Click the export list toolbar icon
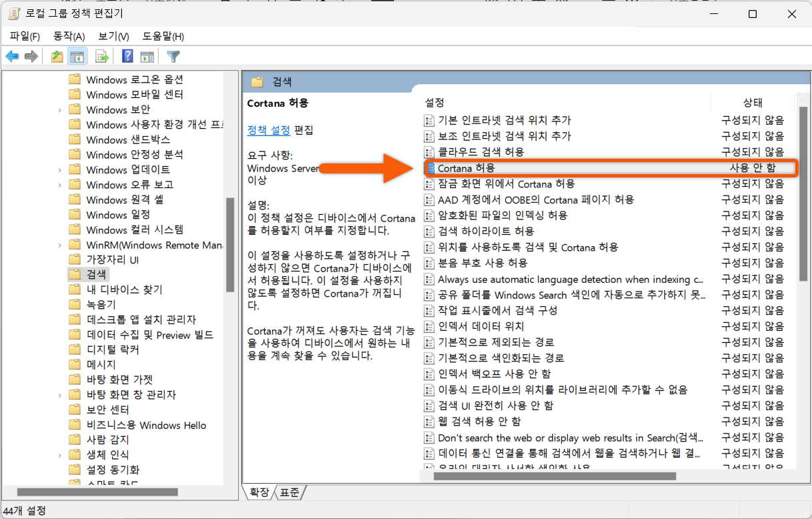812x519 pixels. coord(101,56)
